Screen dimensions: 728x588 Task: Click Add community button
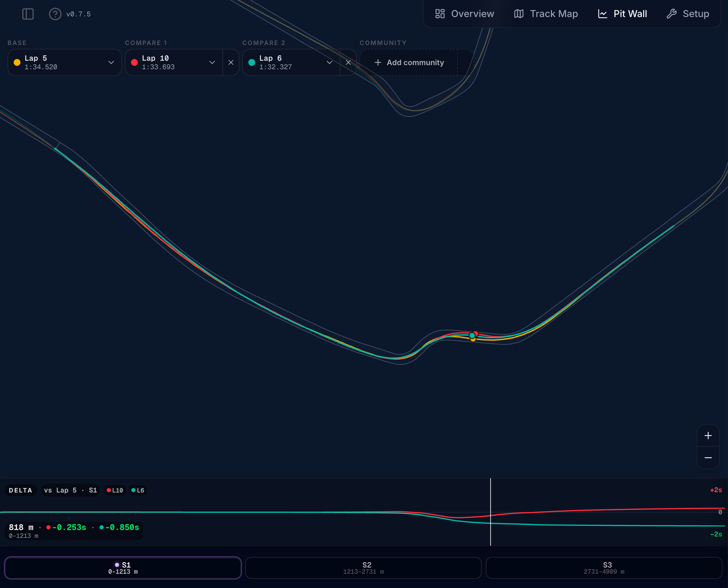409,62
